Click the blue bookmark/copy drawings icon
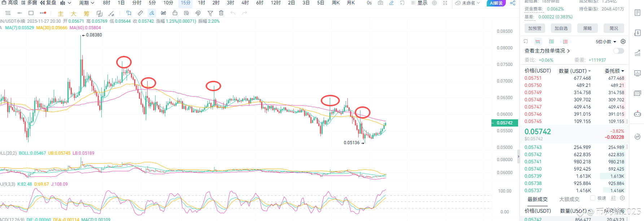644x221 pixels. [x=129, y=13]
